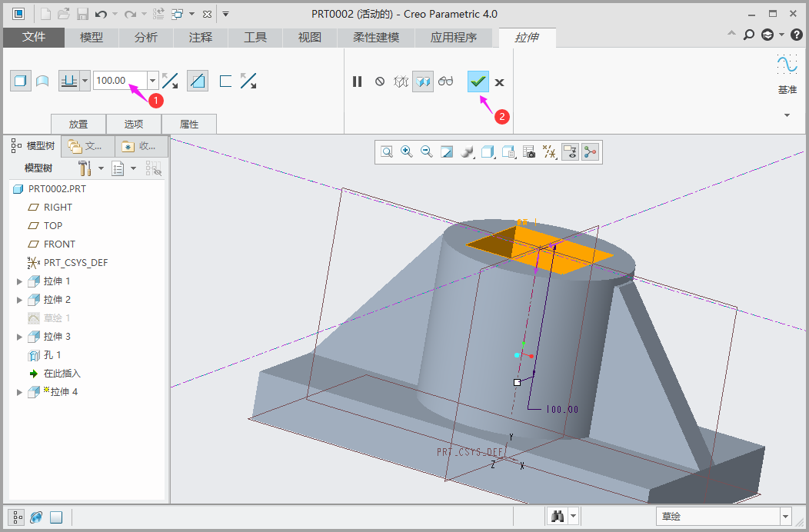Switch to the 分析 ribbon tab
This screenshot has width=809, height=532.
pos(146,37)
